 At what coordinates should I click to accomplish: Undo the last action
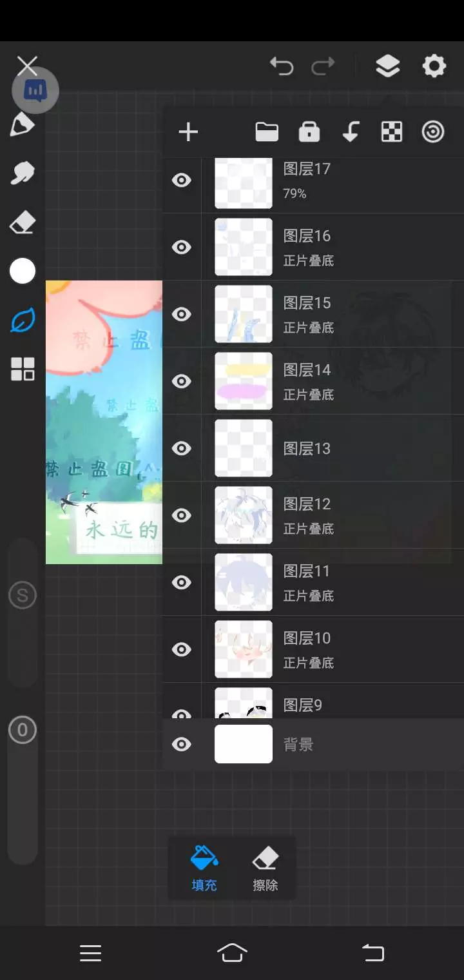(x=282, y=66)
